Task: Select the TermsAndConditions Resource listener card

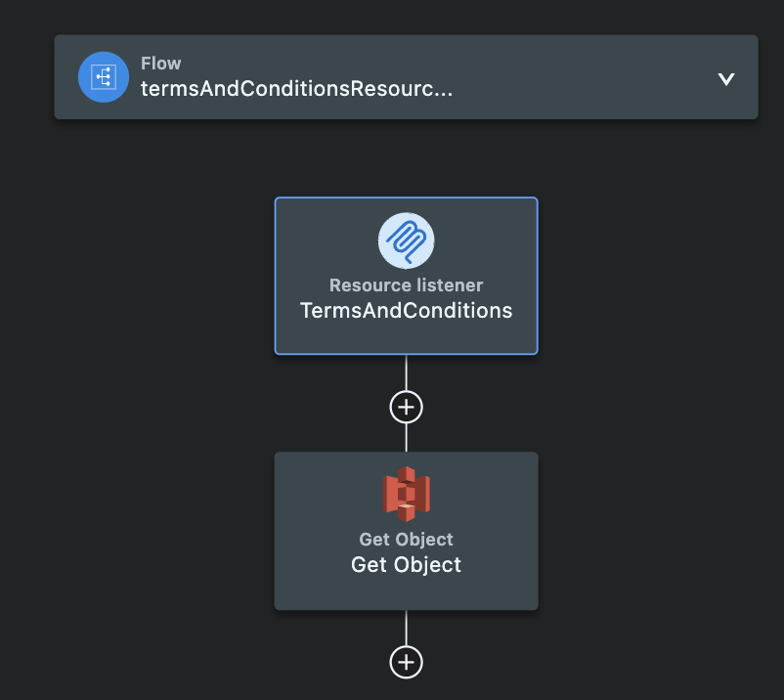Action: (x=406, y=276)
